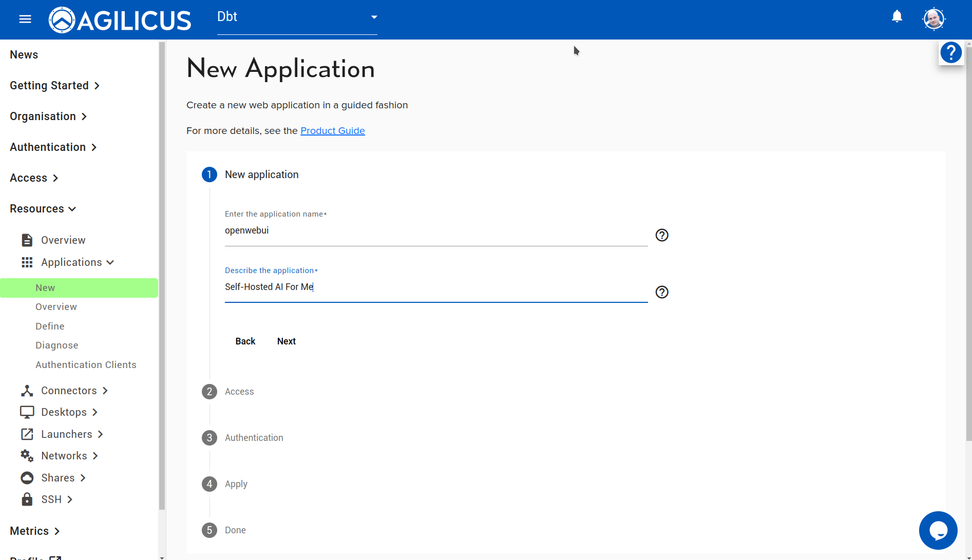Open the Dbt organisation dropdown
This screenshot has height=560, width=972.
tap(297, 17)
